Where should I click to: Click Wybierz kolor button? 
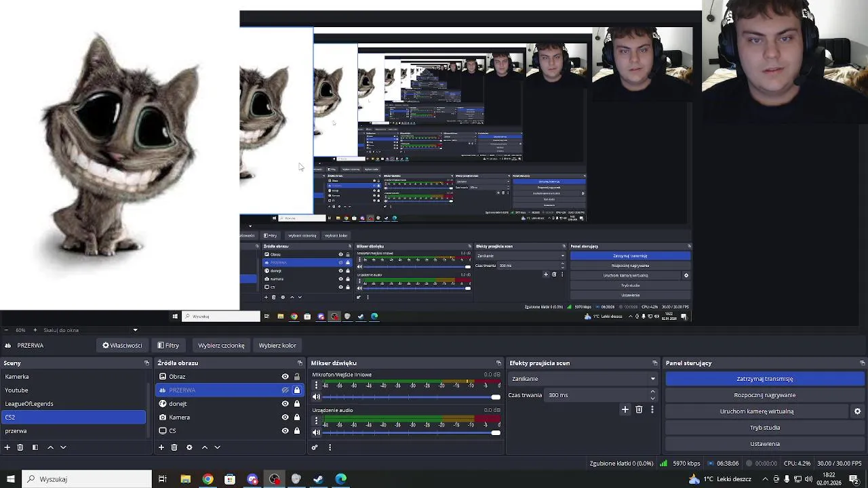pos(277,346)
